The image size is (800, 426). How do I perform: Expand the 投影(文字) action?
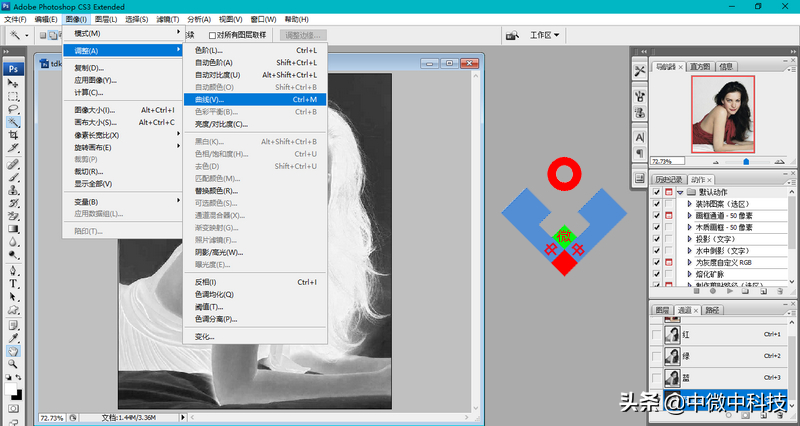pos(689,240)
